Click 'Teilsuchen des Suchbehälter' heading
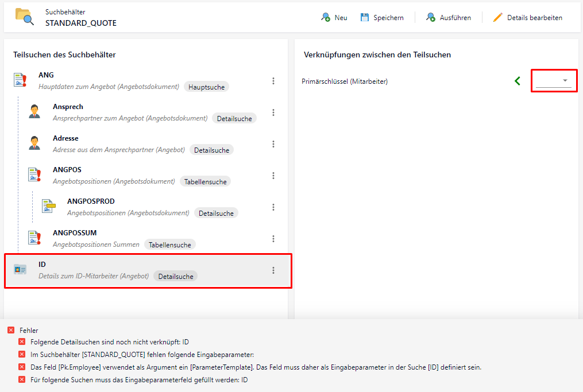 click(64, 55)
